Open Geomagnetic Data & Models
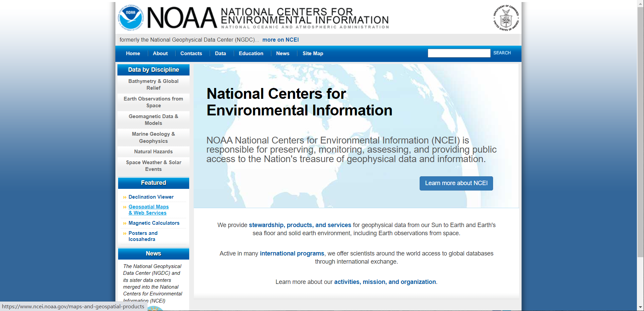644x311 pixels. pos(153,120)
